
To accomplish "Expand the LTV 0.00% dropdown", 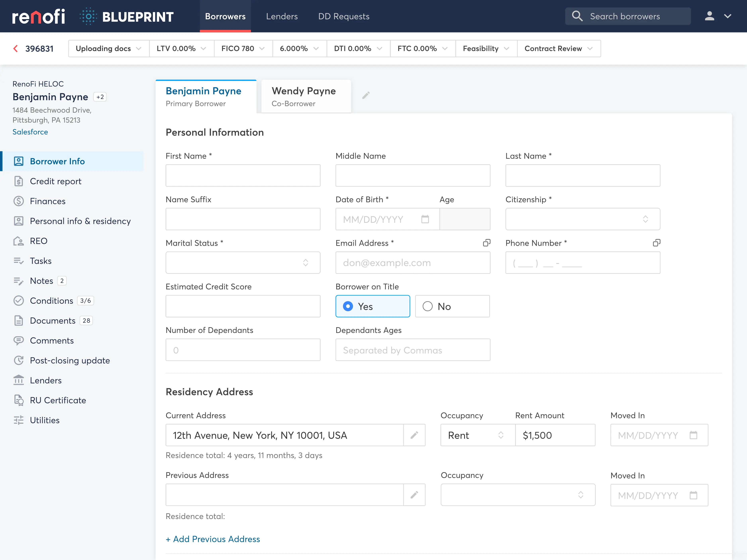I will [181, 49].
